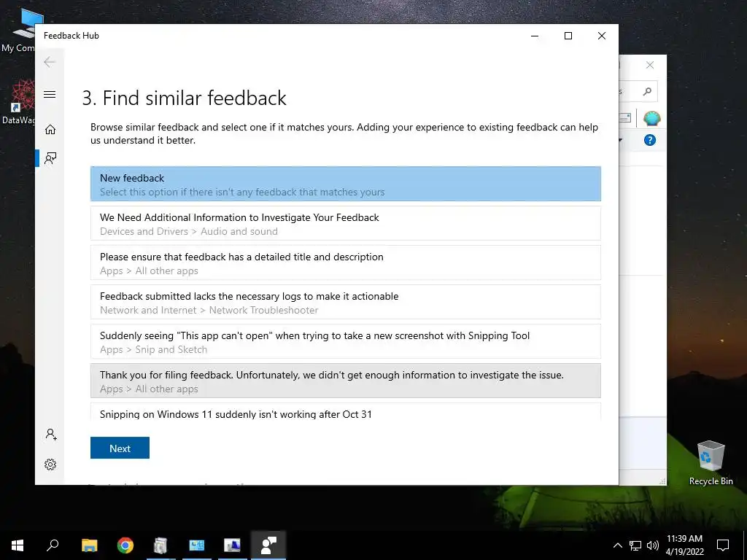Close the background window with its X
Screen dimensions: 747x560
click(650, 65)
